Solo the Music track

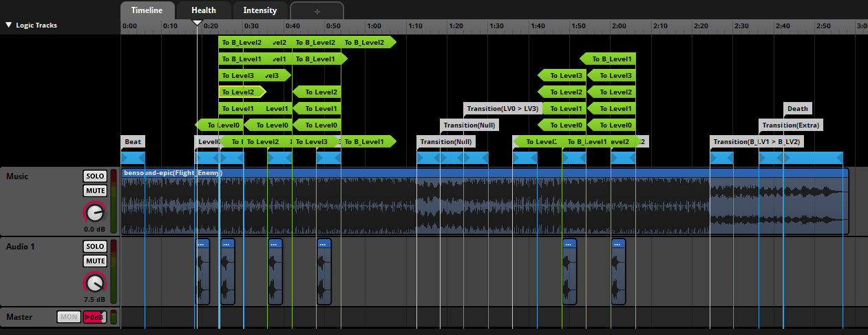tap(95, 176)
